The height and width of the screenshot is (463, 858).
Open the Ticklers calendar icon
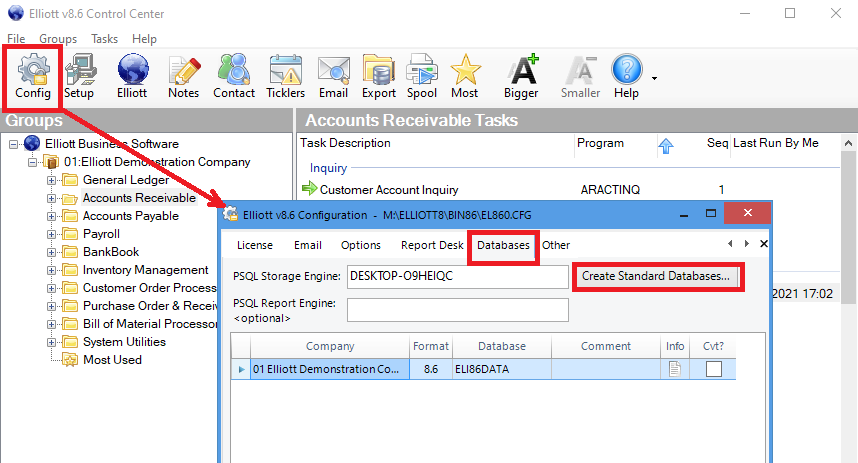click(285, 77)
